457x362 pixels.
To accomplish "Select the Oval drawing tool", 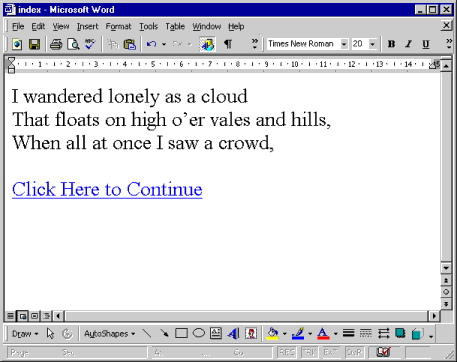I will point(199,334).
